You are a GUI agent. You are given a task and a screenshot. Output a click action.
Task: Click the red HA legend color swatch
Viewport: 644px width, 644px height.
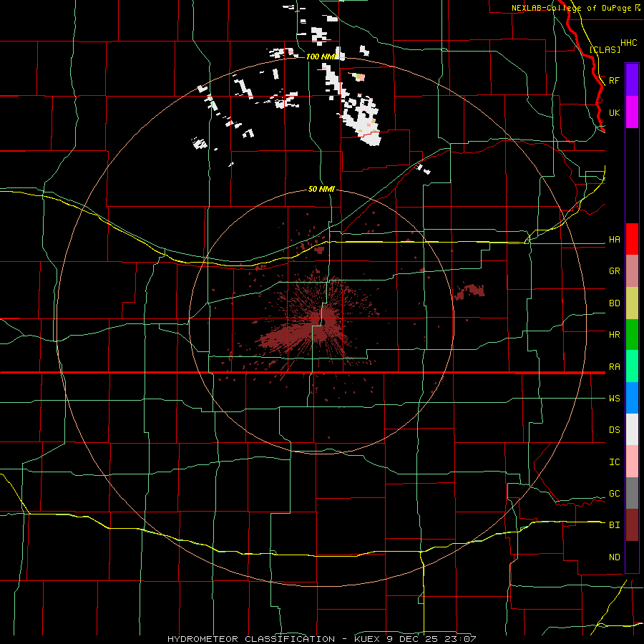click(632, 239)
